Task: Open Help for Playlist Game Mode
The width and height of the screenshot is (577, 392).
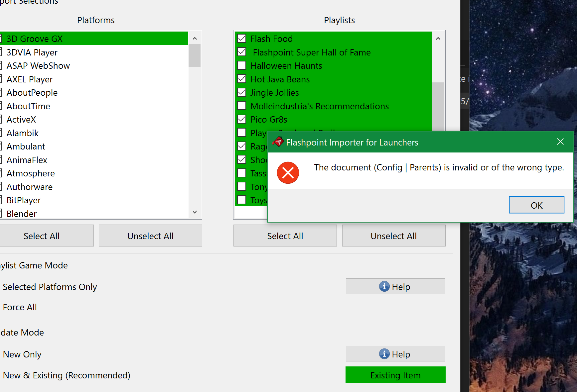Action: click(x=395, y=286)
